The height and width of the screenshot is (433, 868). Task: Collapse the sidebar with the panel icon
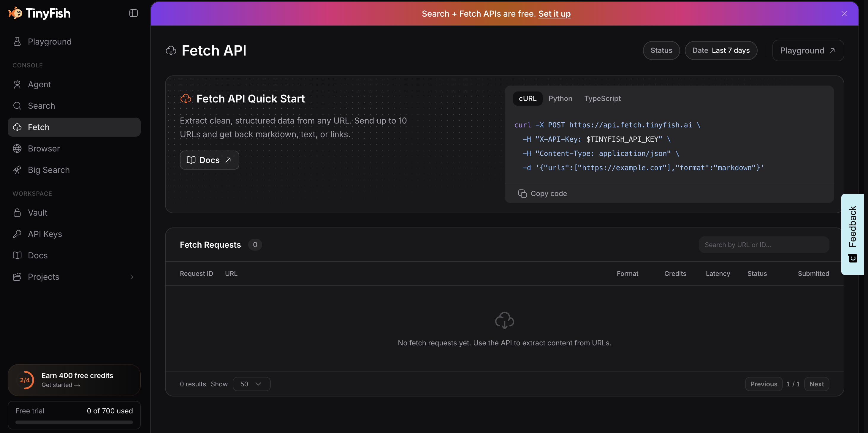tap(133, 13)
